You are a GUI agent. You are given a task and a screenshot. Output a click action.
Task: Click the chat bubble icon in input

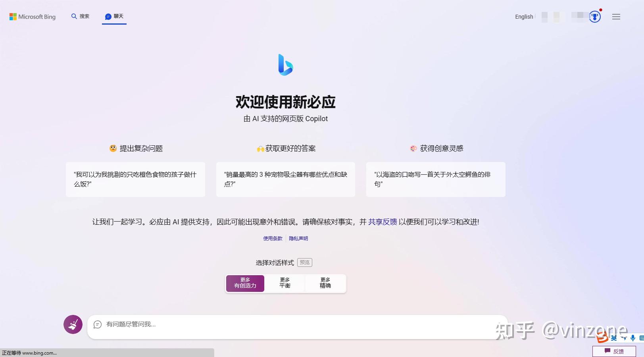click(x=98, y=325)
